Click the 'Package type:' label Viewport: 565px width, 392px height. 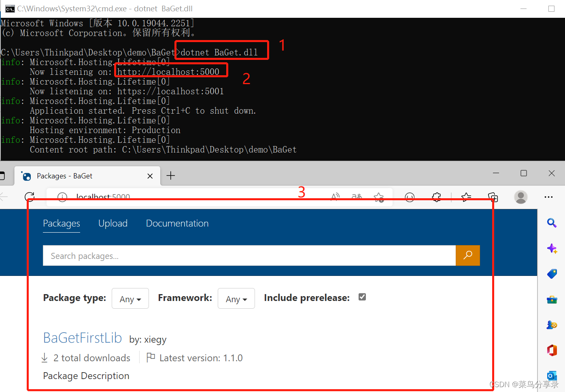point(74,298)
